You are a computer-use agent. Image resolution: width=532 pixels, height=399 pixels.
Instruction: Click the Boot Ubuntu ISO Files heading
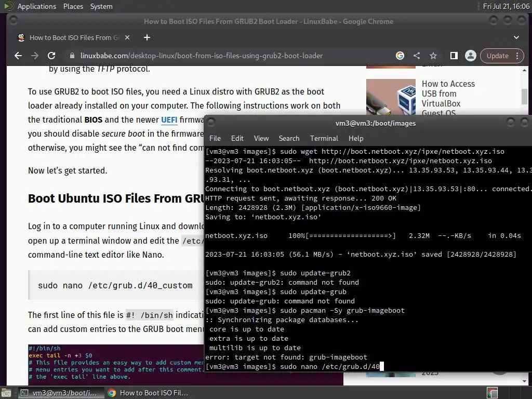(x=116, y=198)
